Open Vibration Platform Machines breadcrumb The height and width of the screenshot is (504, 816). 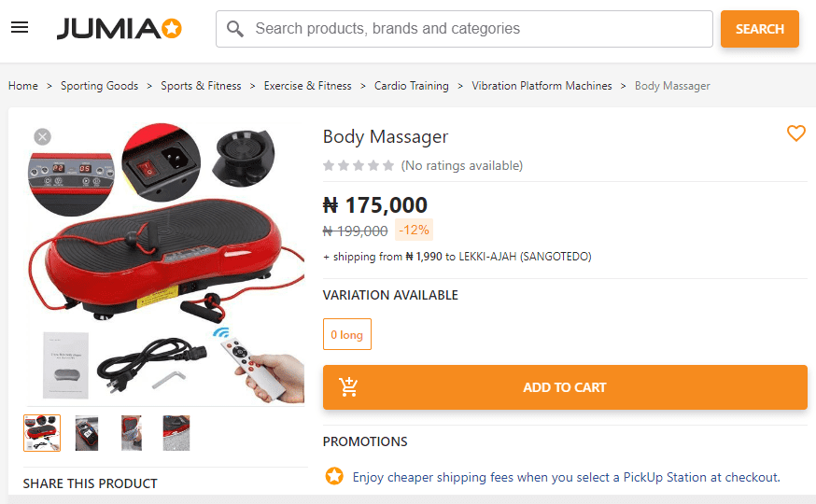coord(542,86)
